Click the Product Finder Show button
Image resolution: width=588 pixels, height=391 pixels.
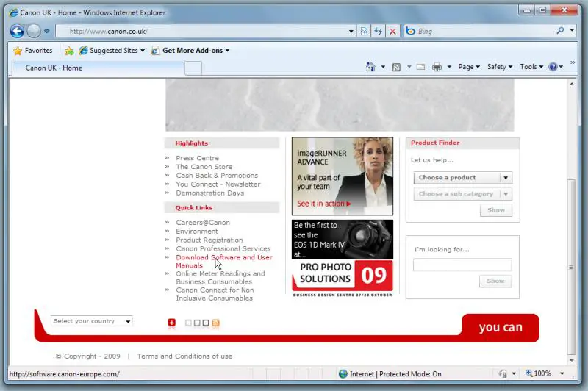click(x=495, y=210)
